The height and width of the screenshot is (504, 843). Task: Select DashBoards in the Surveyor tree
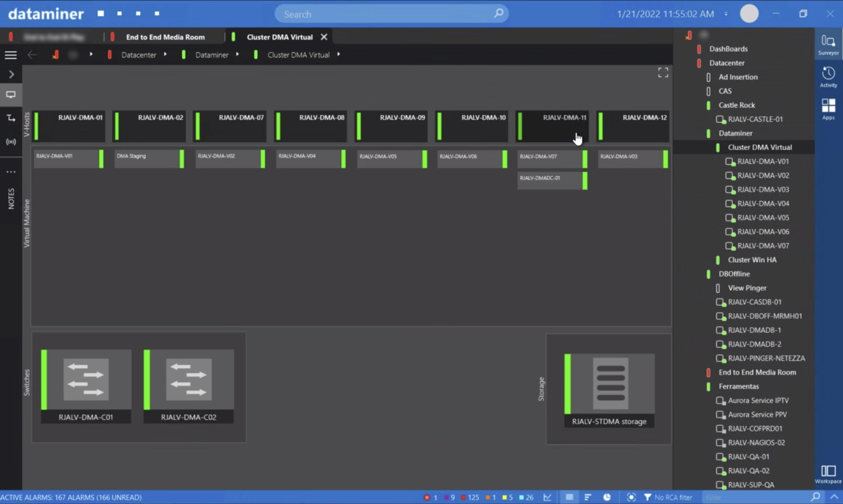tap(728, 49)
